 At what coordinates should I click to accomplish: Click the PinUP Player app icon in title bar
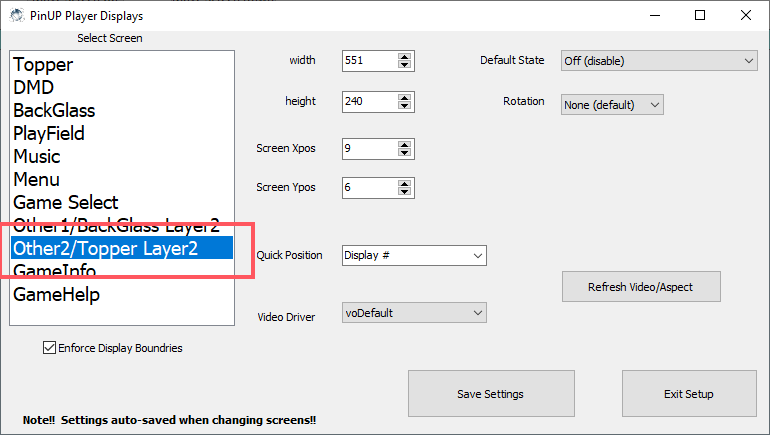click(x=15, y=15)
